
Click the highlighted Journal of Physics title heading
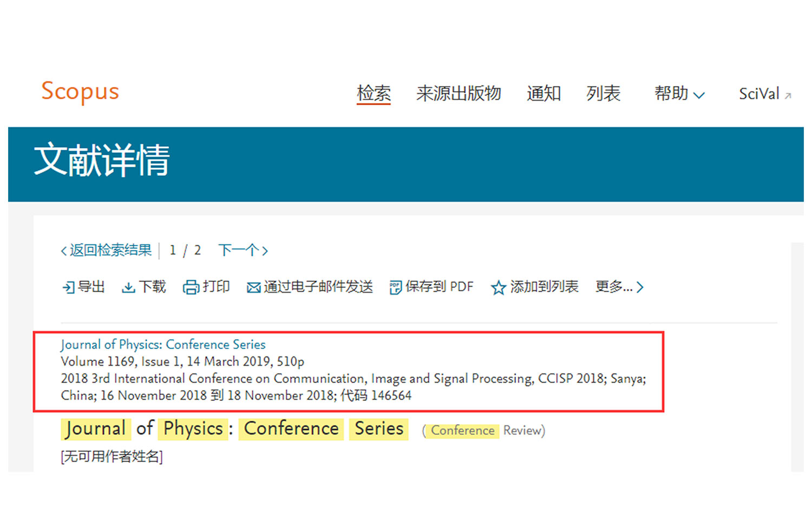point(234,429)
